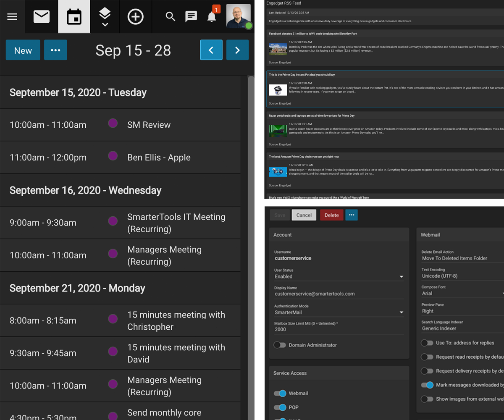Click the plus circle new-item icon
Screen dimensions: 504x420
point(135,17)
